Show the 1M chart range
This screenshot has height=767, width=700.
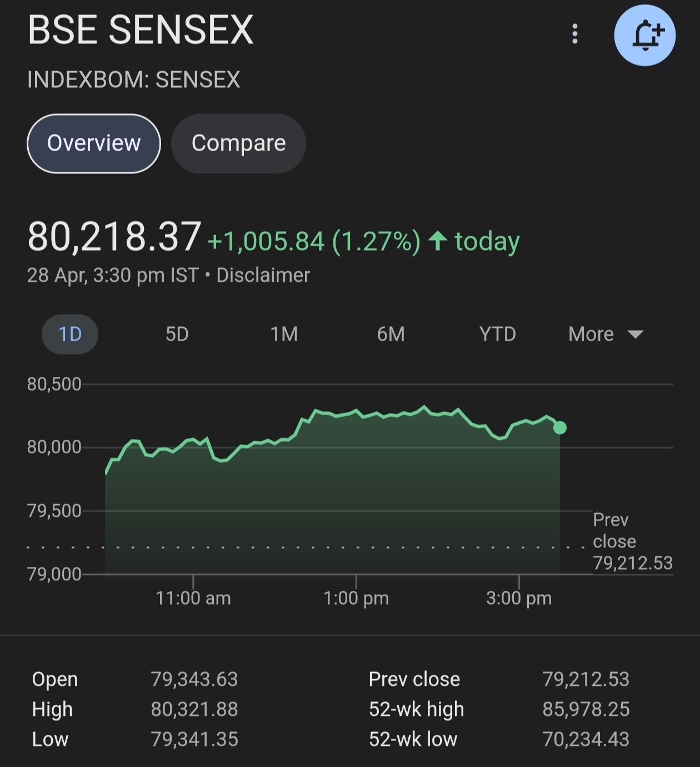coord(284,334)
